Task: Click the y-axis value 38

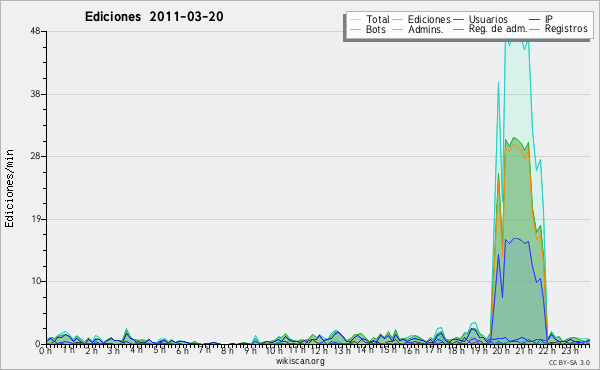Action: pyautogui.click(x=35, y=94)
